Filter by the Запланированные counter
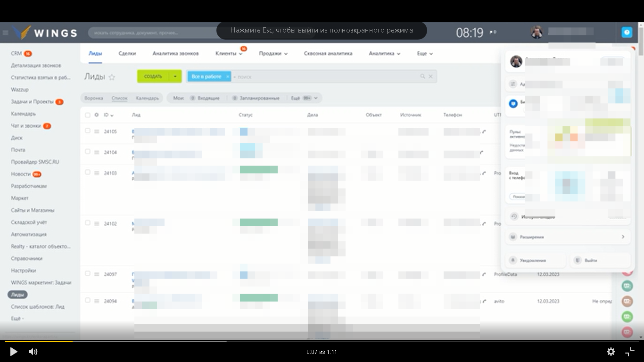Viewport: 644px width, 362px height. click(x=256, y=98)
